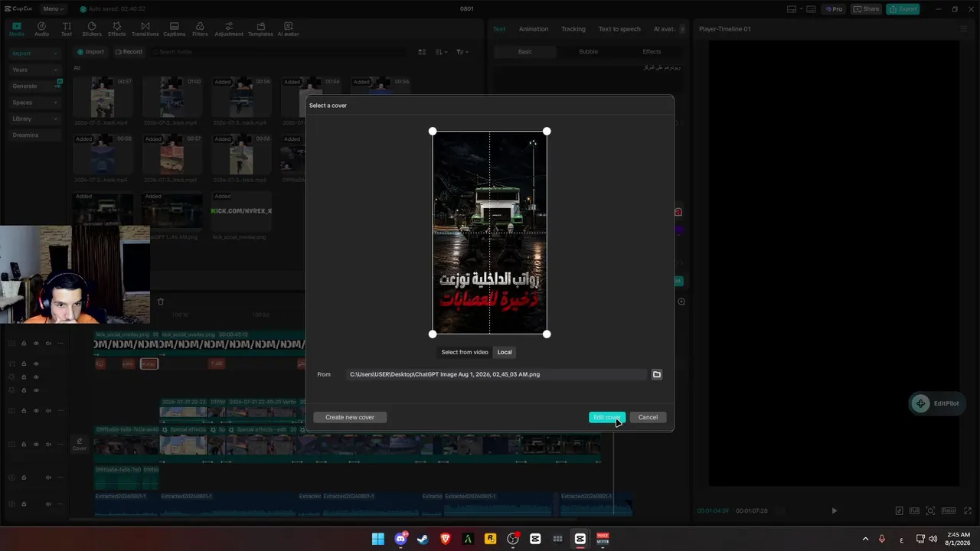Viewport: 980px width, 551px height.
Task: Open the Captions panel
Action: coord(174,29)
